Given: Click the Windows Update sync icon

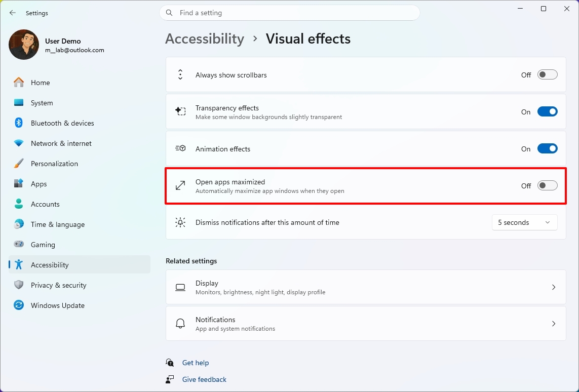Looking at the screenshot, I should pos(18,305).
